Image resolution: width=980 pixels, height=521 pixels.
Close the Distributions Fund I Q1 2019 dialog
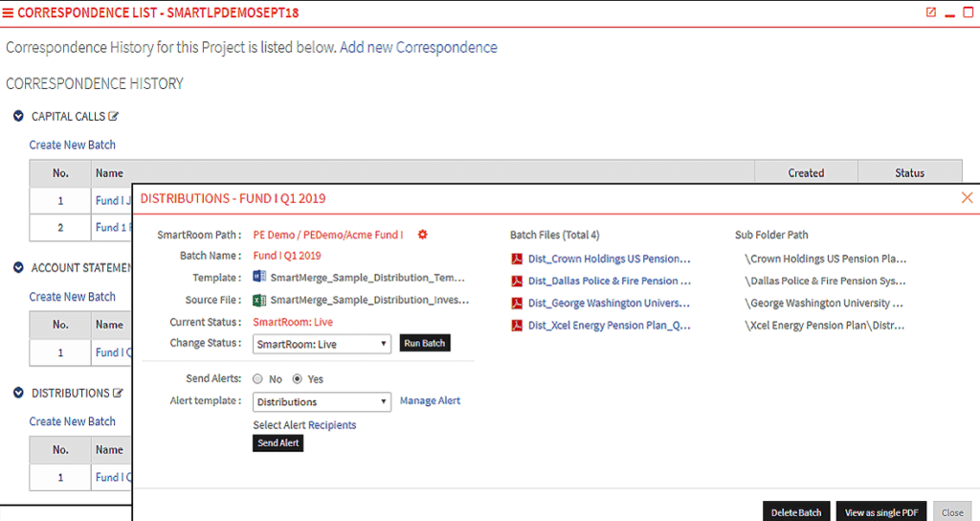point(967,197)
